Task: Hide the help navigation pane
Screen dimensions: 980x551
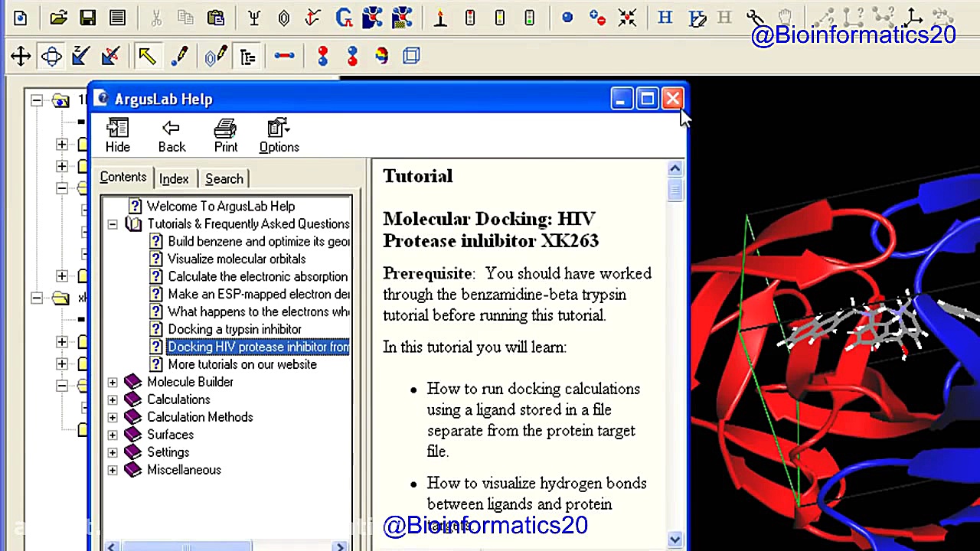Action: tap(117, 135)
